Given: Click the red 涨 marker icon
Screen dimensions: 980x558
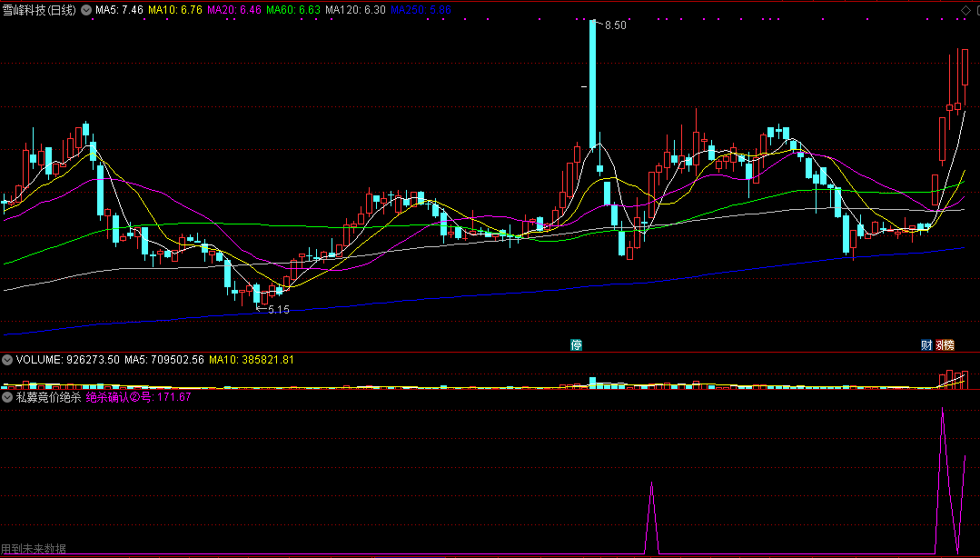Looking at the screenshot, I should click(x=939, y=344).
